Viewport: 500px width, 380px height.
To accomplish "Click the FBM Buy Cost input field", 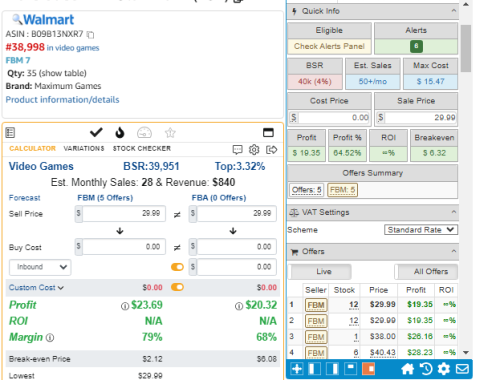I will click(x=124, y=247).
